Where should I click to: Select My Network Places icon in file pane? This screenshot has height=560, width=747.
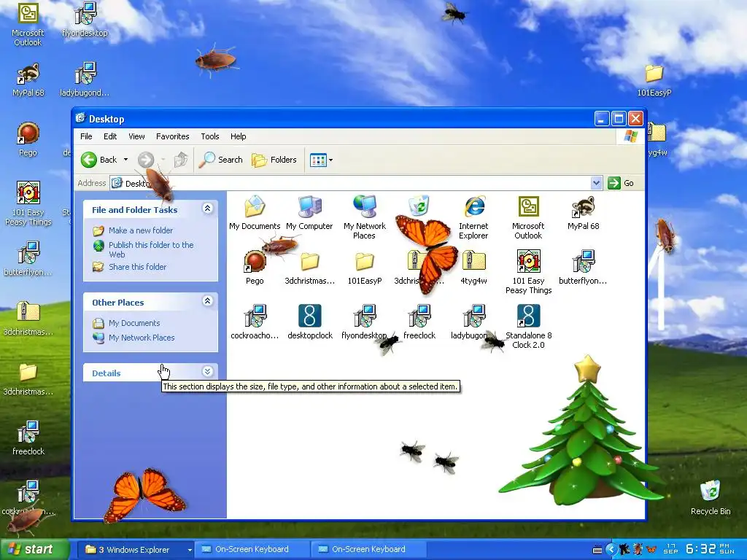[x=365, y=217]
